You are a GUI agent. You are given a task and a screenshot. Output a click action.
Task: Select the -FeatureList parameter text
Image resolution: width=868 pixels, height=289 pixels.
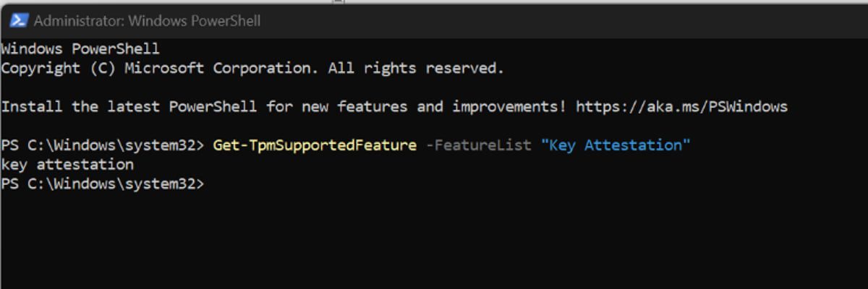[x=478, y=145]
